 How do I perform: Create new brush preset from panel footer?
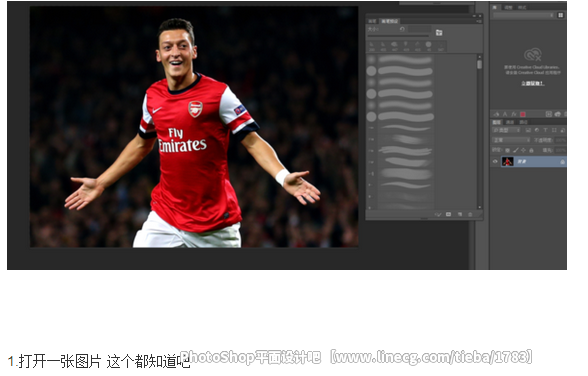click(x=460, y=214)
